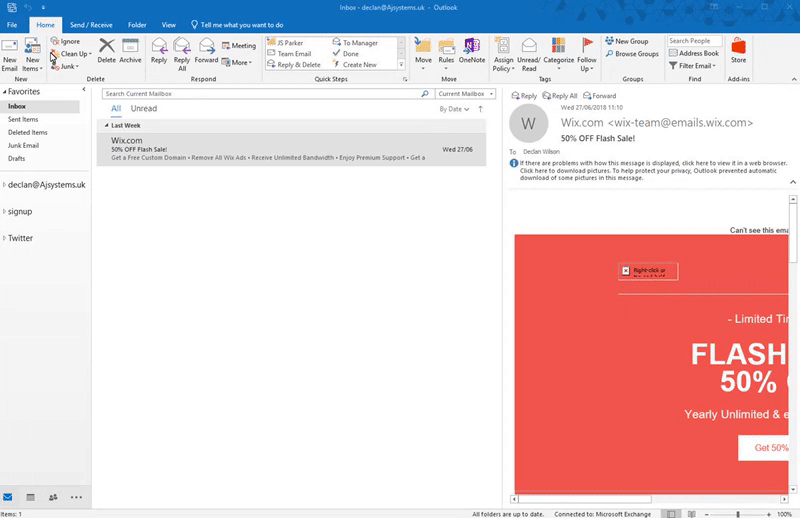Image resolution: width=800 pixels, height=518 pixels.
Task: Toggle sort order arrow in message list
Action: tap(481, 109)
